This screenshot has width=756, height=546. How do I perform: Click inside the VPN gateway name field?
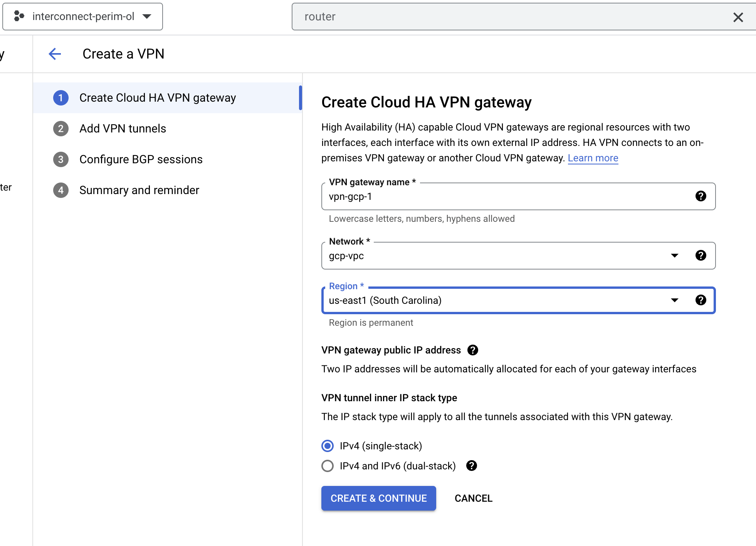click(462, 196)
